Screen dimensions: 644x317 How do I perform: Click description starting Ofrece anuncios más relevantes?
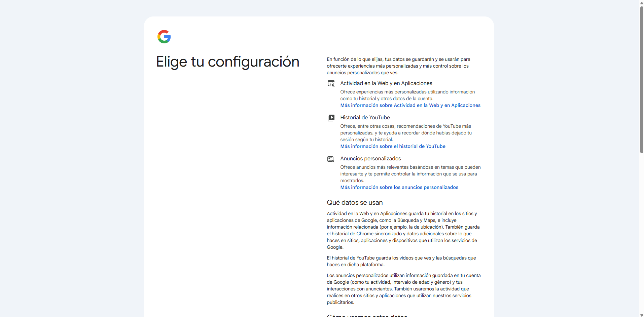point(410,174)
